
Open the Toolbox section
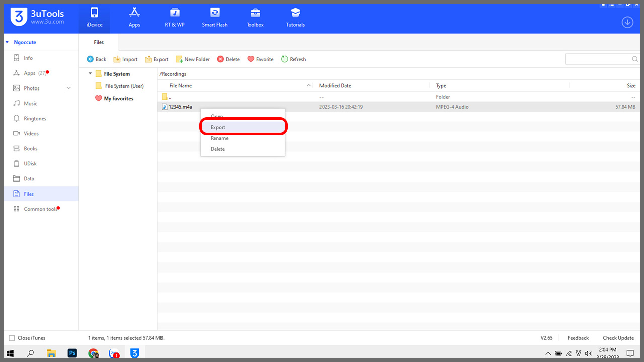[255, 18]
